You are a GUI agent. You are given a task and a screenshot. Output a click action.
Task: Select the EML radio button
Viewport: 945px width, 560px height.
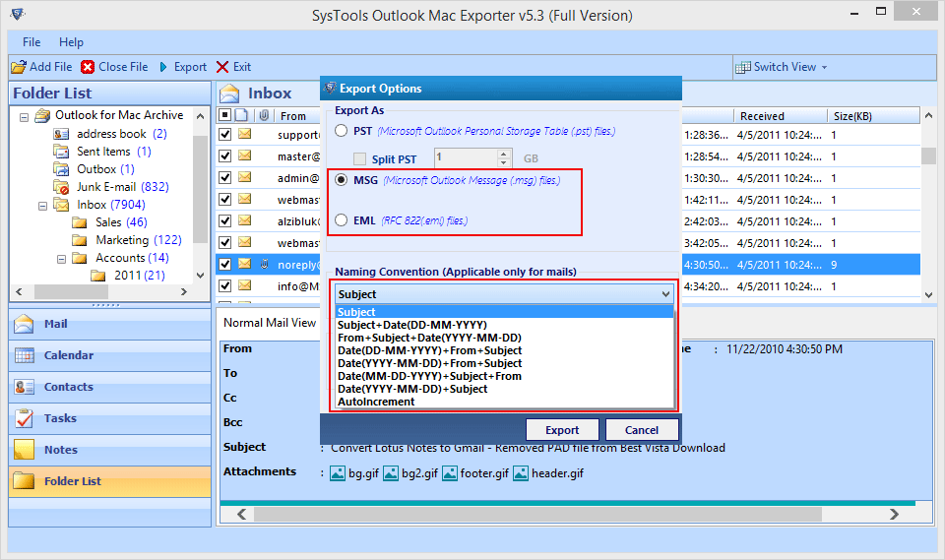pos(342,220)
